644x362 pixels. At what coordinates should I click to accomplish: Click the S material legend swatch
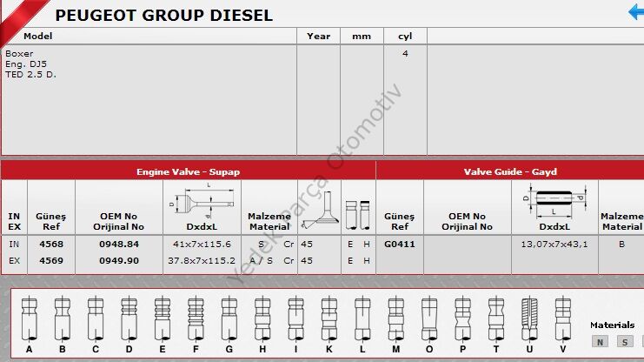(x=625, y=341)
